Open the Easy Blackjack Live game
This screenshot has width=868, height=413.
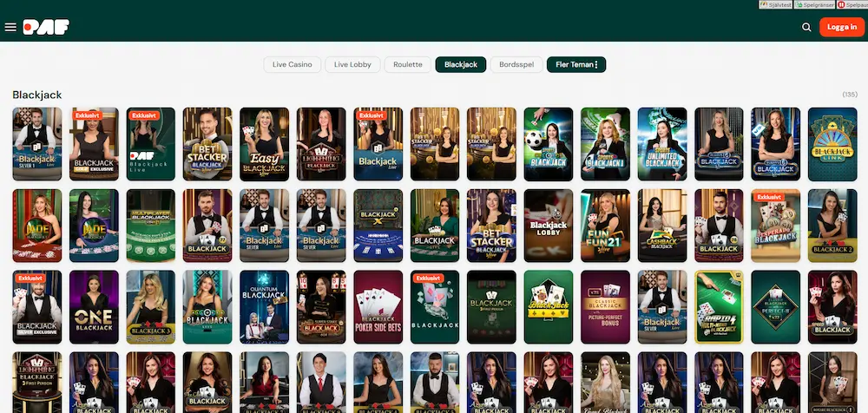point(264,144)
